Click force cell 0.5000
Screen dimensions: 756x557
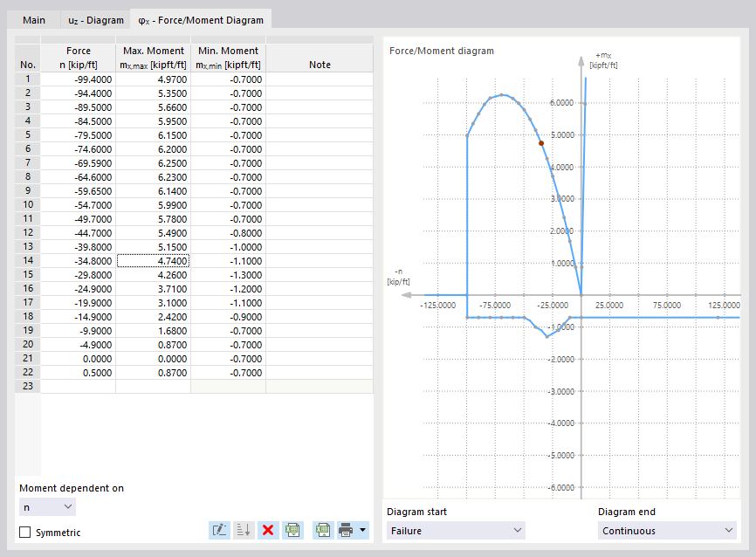(x=78, y=373)
